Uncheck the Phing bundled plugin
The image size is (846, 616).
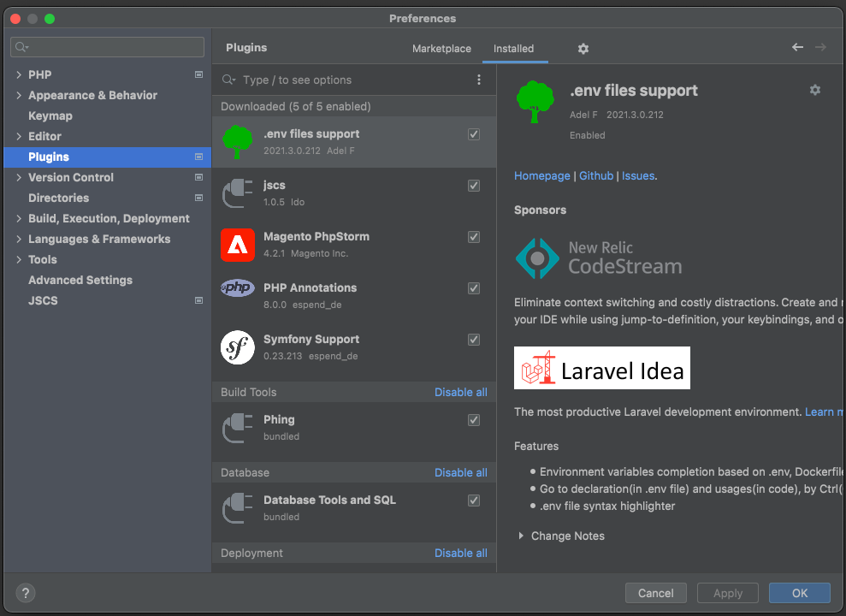coord(474,420)
